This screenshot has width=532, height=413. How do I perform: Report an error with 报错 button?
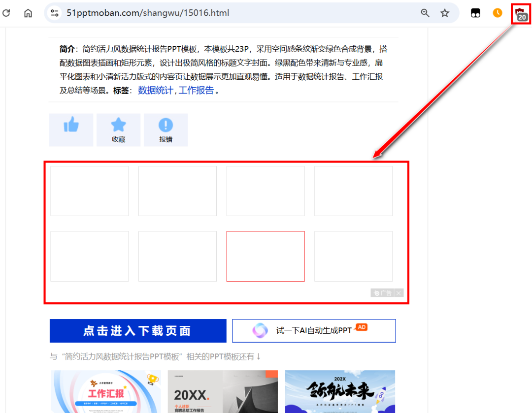[x=166, y=129]
